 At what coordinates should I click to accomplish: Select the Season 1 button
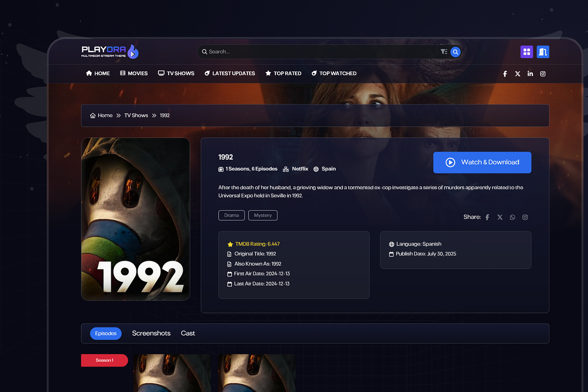click(x=104, y=360)
